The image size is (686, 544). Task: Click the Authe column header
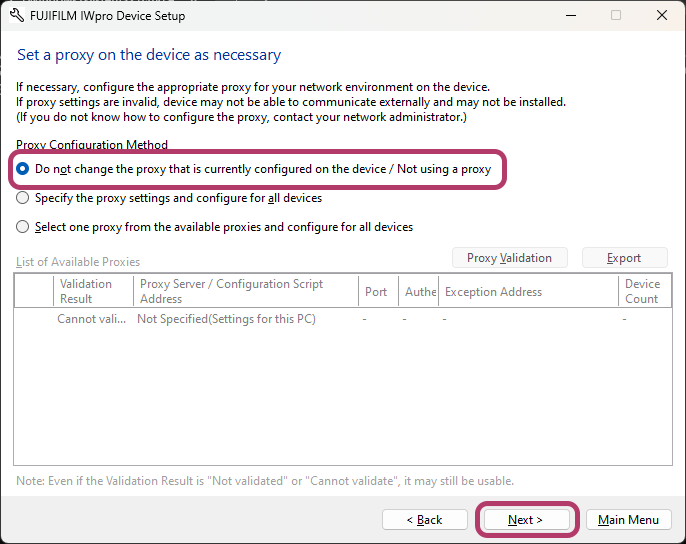click(419, 291)
